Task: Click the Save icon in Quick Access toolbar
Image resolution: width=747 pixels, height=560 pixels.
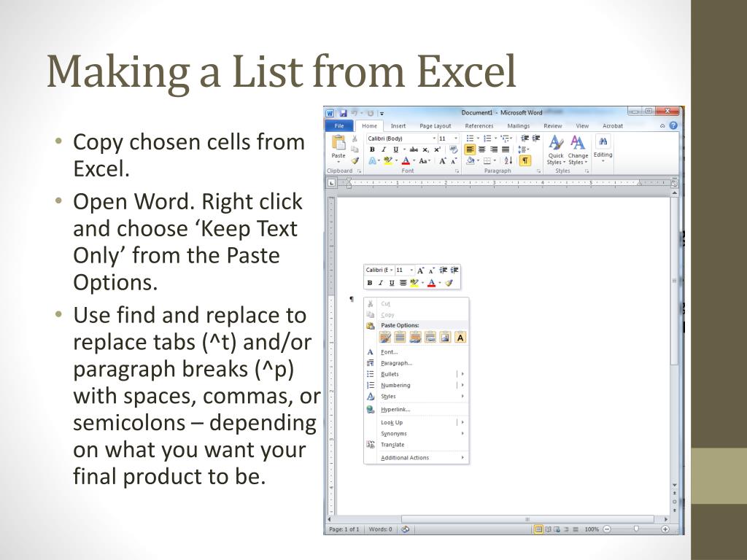Action: [x=343, y=113]
